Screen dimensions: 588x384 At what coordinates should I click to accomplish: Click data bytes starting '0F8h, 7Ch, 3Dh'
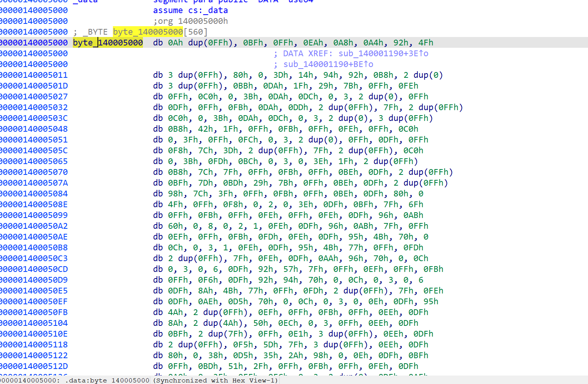[x=296, y=151]
